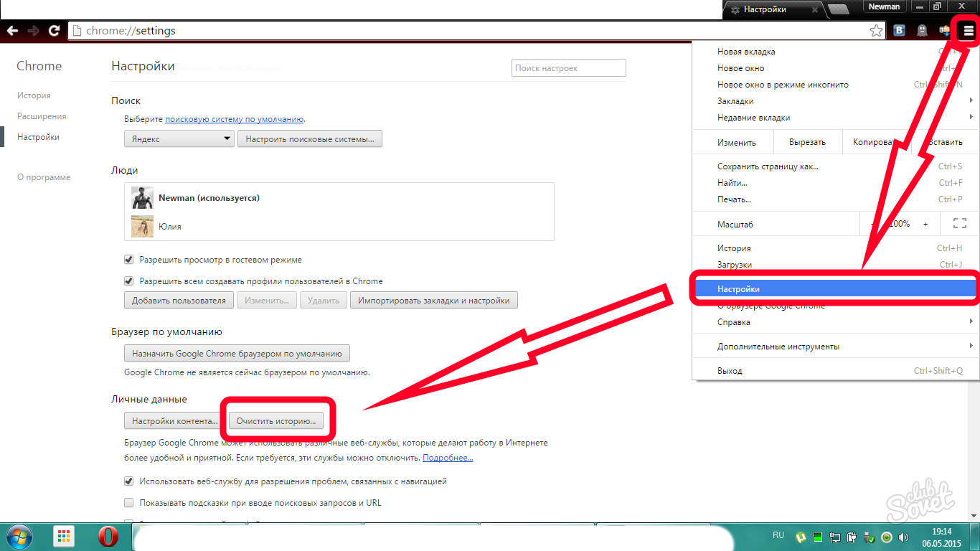Click Вырезать in the edit row
This screenshot has width=980, height=551.
pyautogui.click(x=807, y=142)
